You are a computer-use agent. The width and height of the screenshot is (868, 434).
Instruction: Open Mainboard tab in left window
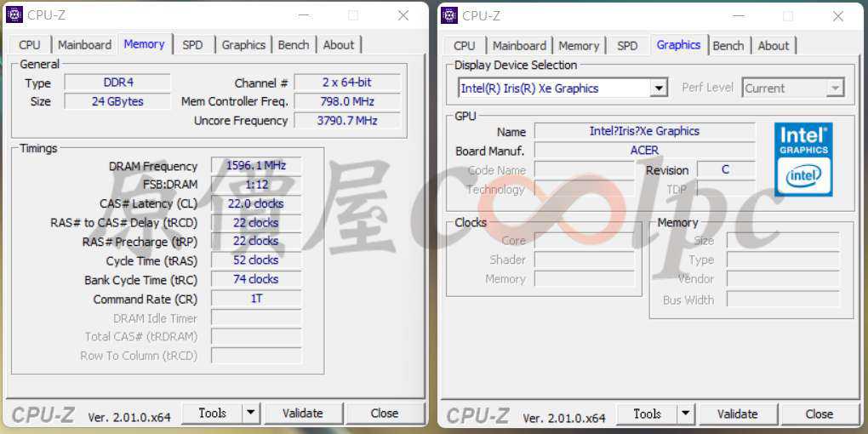click(x=85, y=45)
